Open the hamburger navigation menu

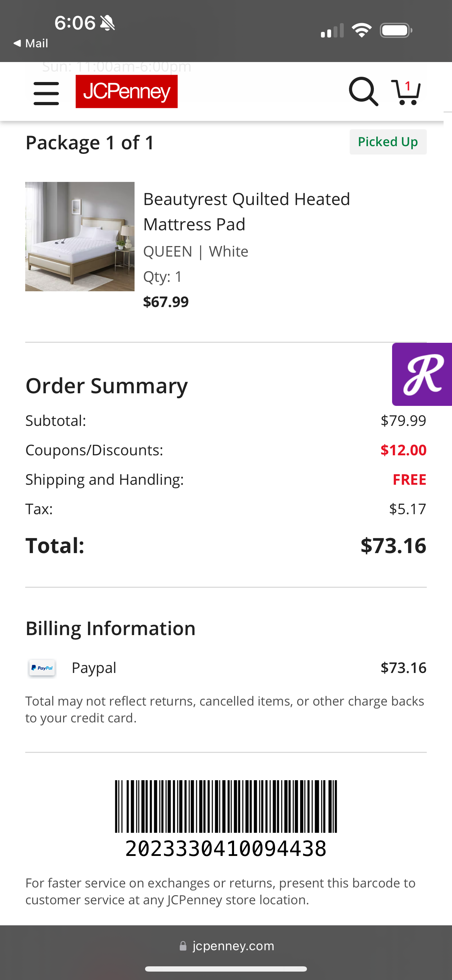(x=46, y=93)
